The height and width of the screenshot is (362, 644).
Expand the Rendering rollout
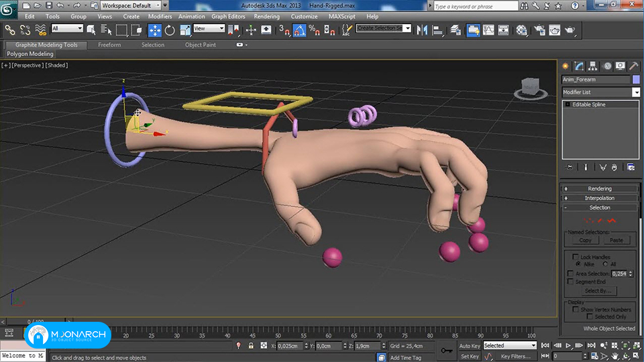(600, 189)
